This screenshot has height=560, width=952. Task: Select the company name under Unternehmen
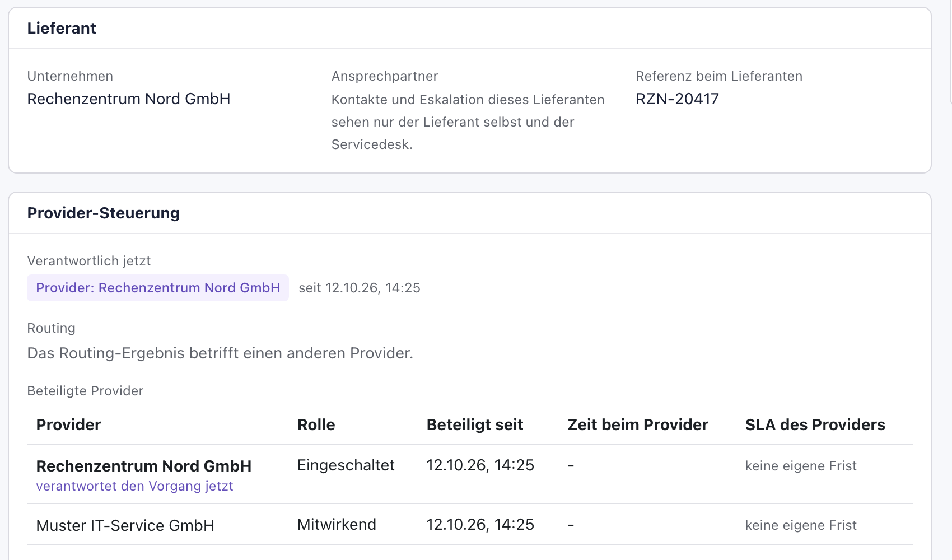[x=129, y=99]
